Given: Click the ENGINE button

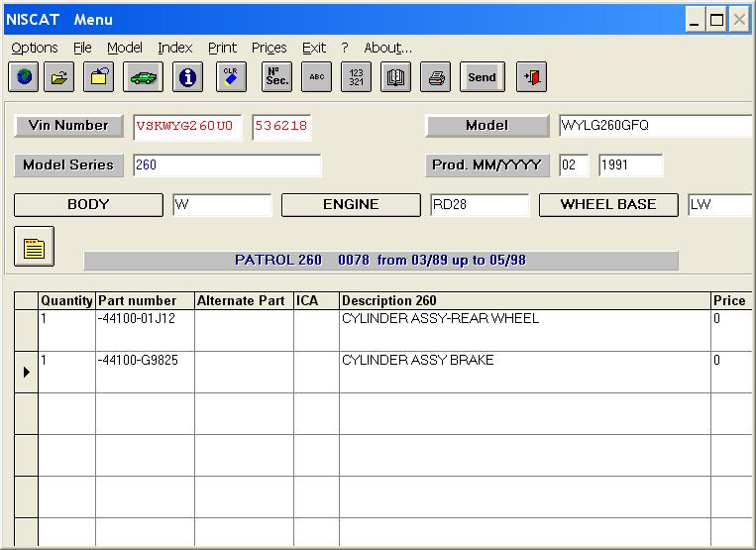Looking at the screenshot, I should click(x=351, y=205).
